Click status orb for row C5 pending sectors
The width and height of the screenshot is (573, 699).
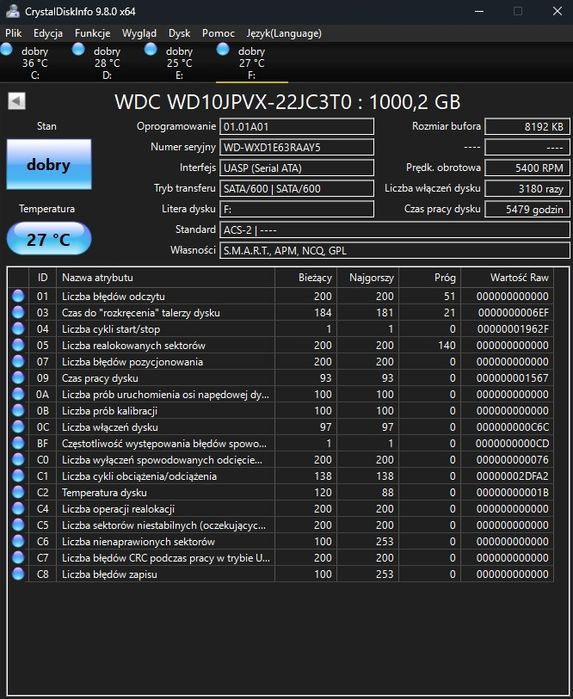tap(18, 525)
